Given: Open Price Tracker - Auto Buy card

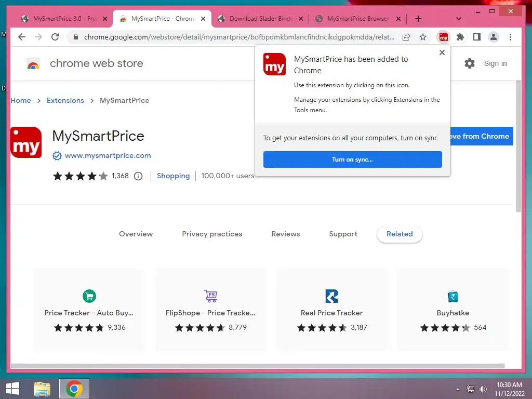Looking at the screenshot, I should 89,310.
